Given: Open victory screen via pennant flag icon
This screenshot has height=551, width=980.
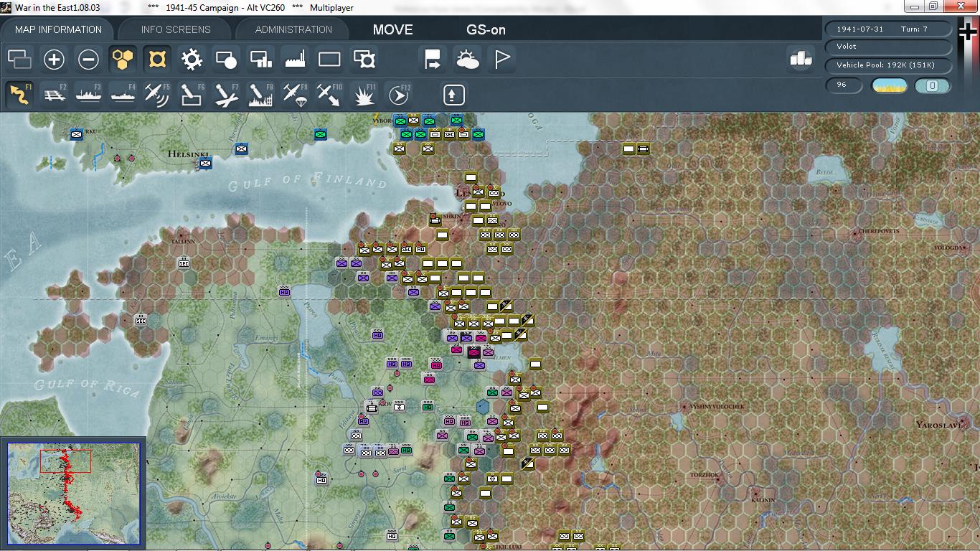Looking at the screenshot, I should click(x=502, y=59).
